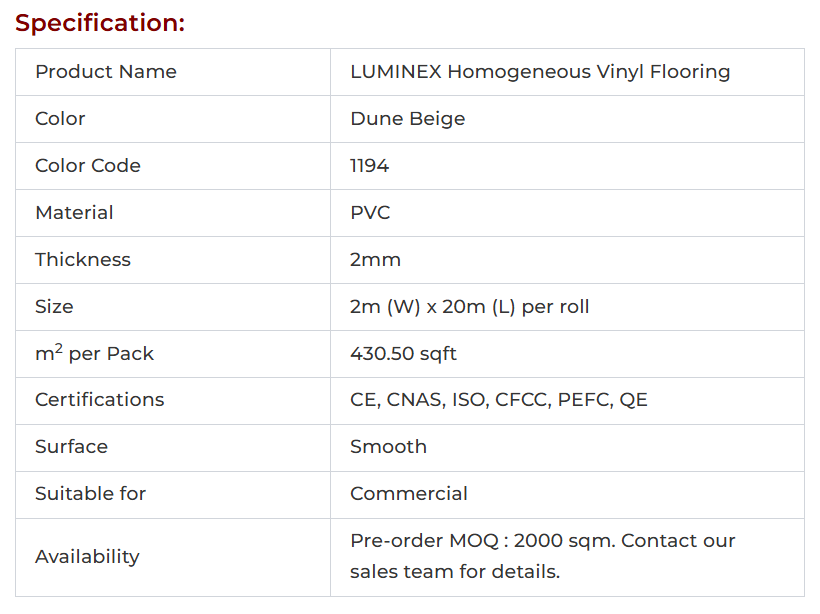Click the "m² per Pack" label
This screenshot has height=614, width=820.
(94, 354)
